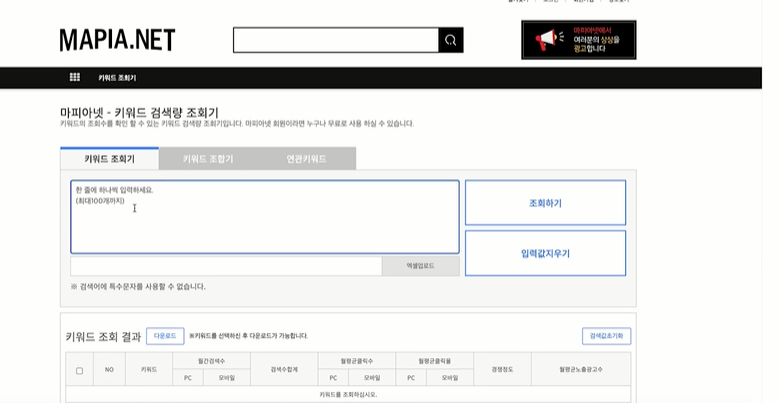
Task: Click the 마피아넷 - 키워드 검색량 조회기 heading
Action: (139, 112)
